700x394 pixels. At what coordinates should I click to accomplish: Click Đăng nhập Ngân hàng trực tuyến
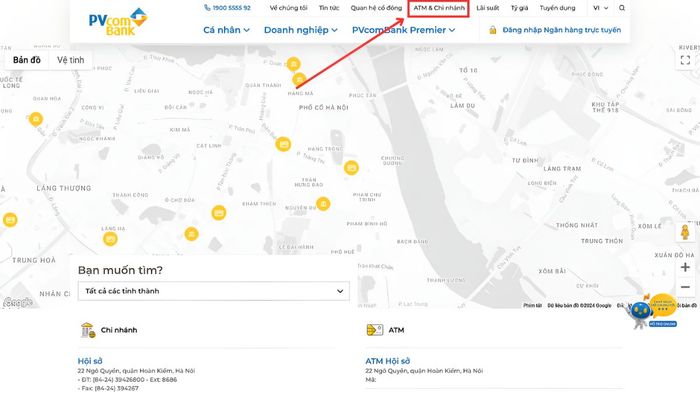[562, 30]
